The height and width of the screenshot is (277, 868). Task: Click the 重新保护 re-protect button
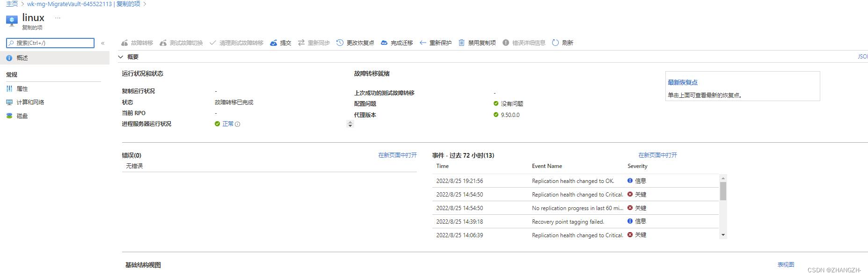436,43
